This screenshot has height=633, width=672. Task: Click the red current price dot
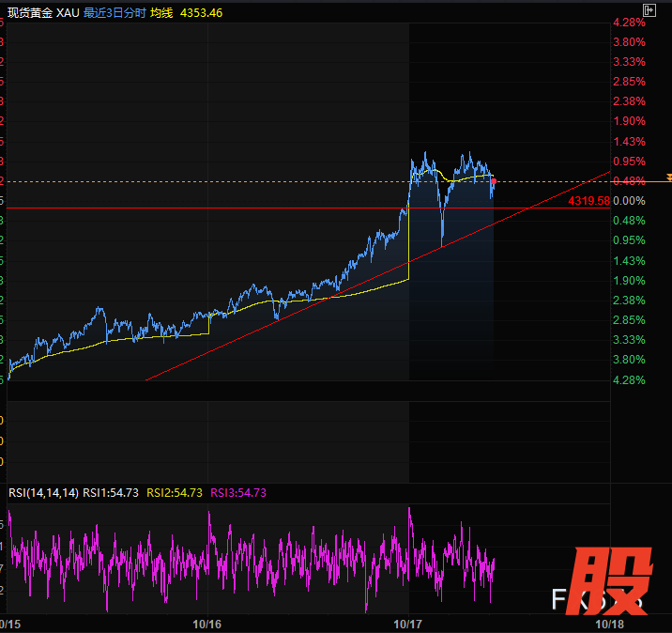pos(494,181)
